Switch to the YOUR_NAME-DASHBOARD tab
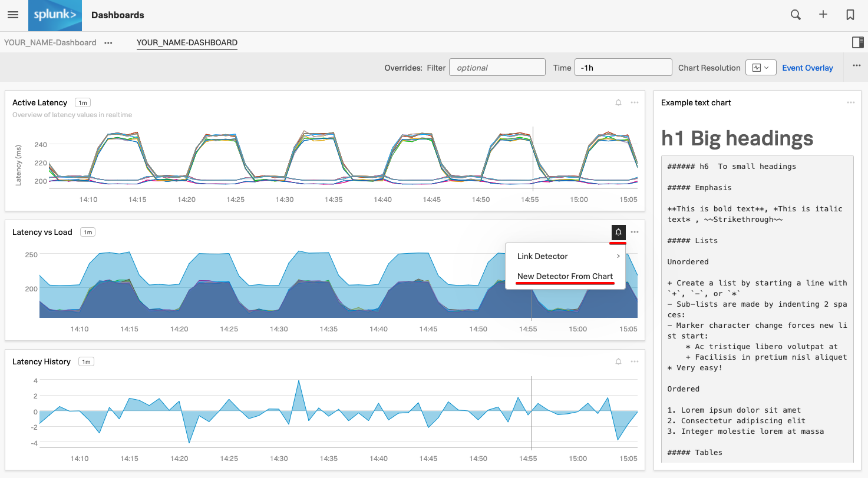Screen dimensions: 868x478 [187, 42]
